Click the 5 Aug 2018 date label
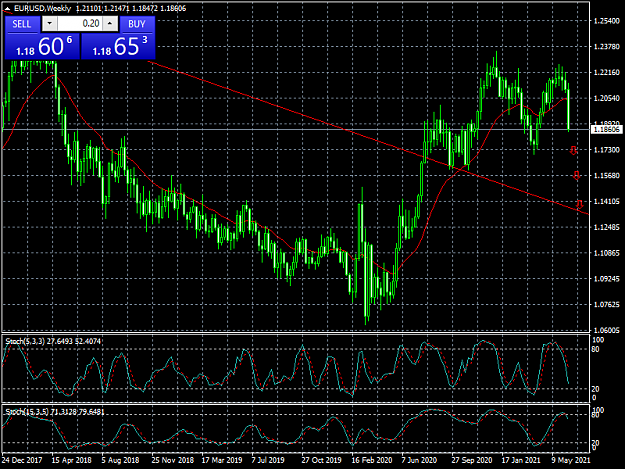 click(x=120, y=460)
